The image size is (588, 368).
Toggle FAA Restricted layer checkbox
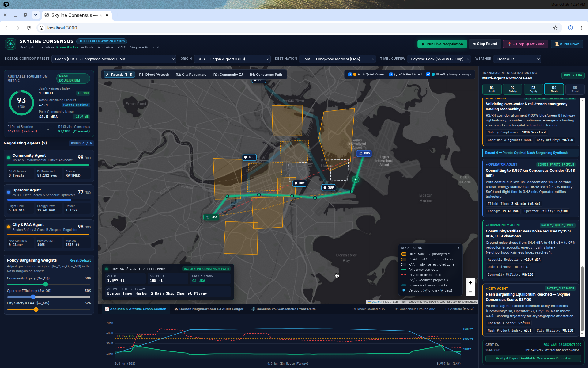[x=391, y=75]
